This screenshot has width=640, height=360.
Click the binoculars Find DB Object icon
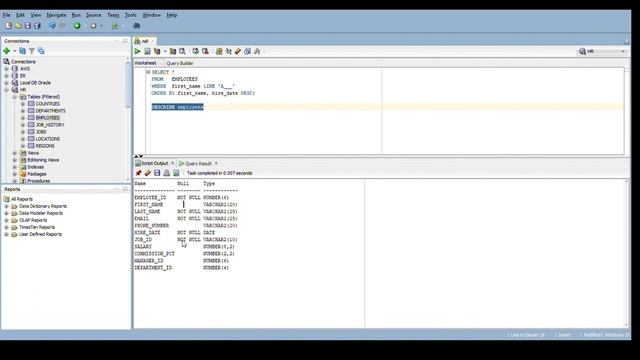(137, 26)
